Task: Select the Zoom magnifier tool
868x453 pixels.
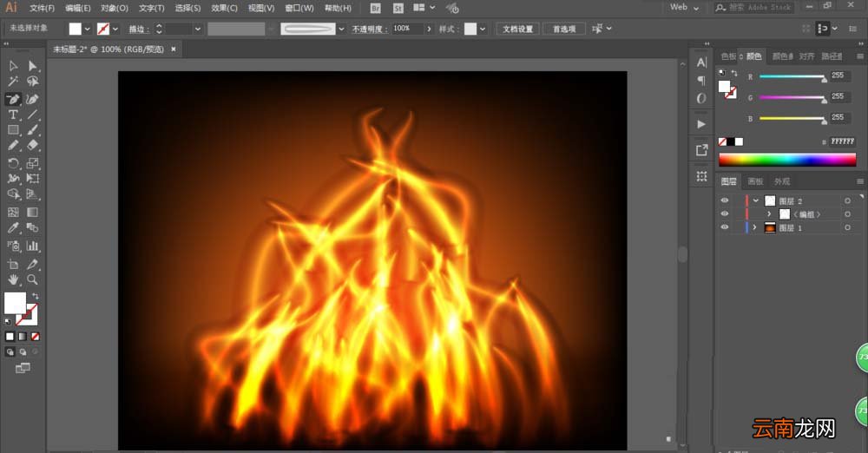Action: (x=33, y=279)
